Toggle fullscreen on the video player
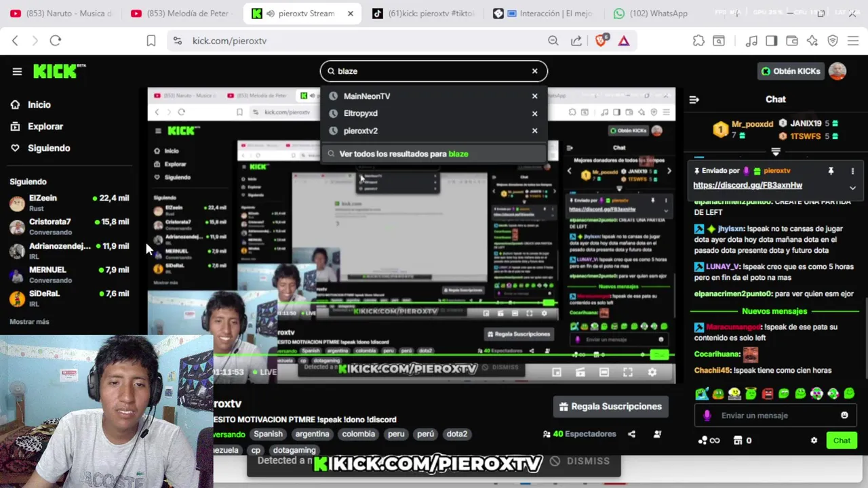This screenshot has width=868, height=488. (x=628, y=372)
